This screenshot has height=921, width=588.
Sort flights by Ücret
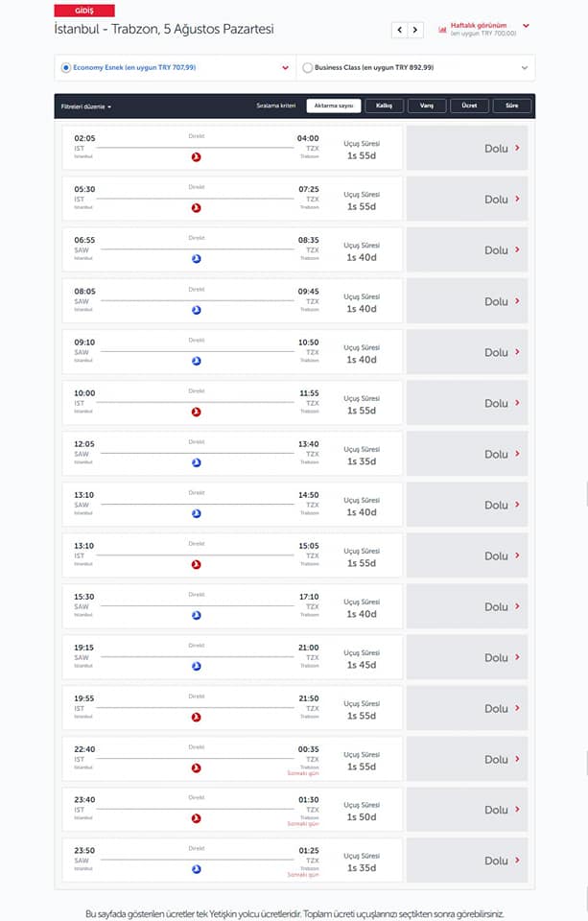pos(469,106)
